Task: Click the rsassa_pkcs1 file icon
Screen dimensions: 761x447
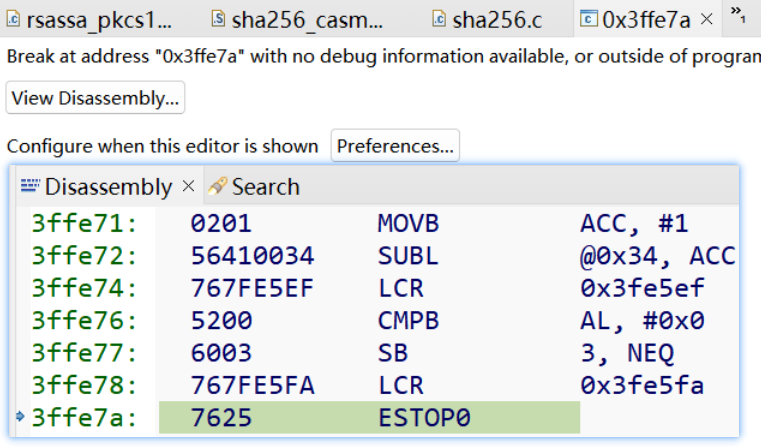Action: coord(14,19)
